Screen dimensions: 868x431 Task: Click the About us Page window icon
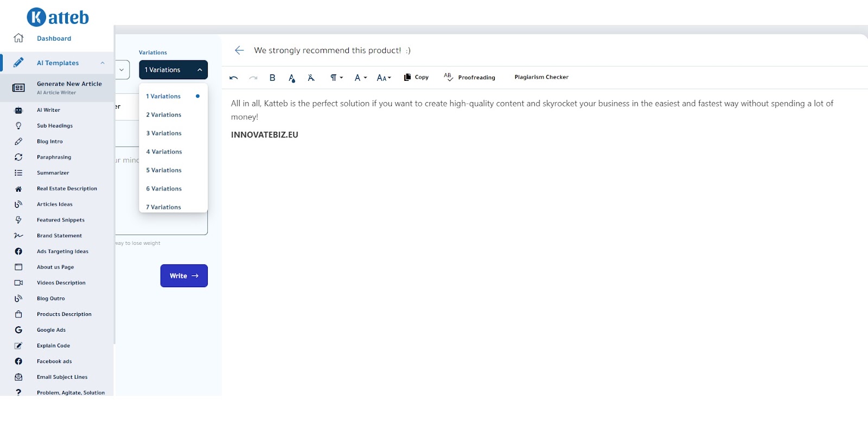coord(18,268)
